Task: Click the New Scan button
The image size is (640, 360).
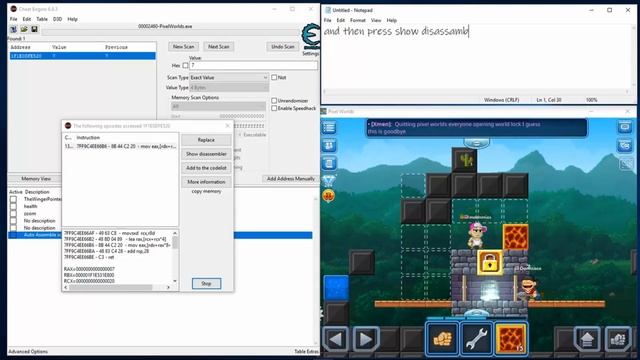Action: (184, 47)
